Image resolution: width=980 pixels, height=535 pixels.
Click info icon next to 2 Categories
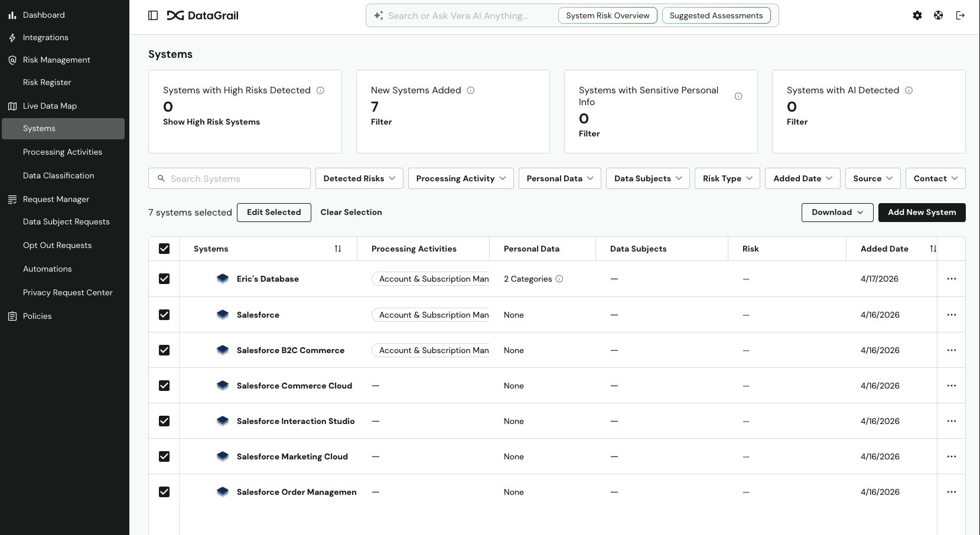point(559,279)
